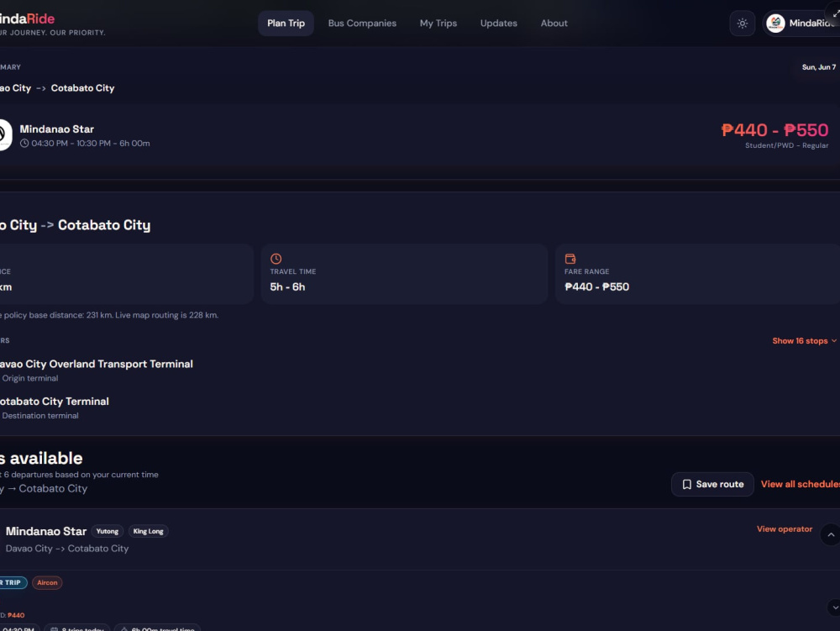Open the About page
This screenshot has width=840, height=631.
(x=554, y=23)
